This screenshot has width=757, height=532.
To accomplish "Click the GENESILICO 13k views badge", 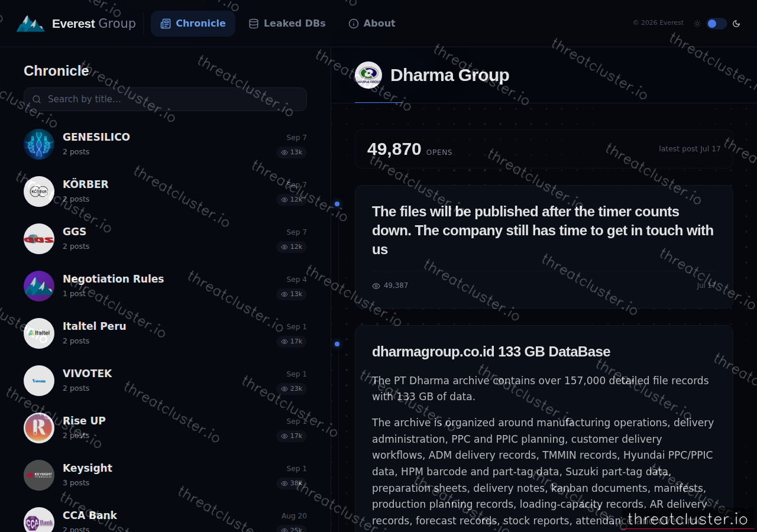I will [292, 153].
